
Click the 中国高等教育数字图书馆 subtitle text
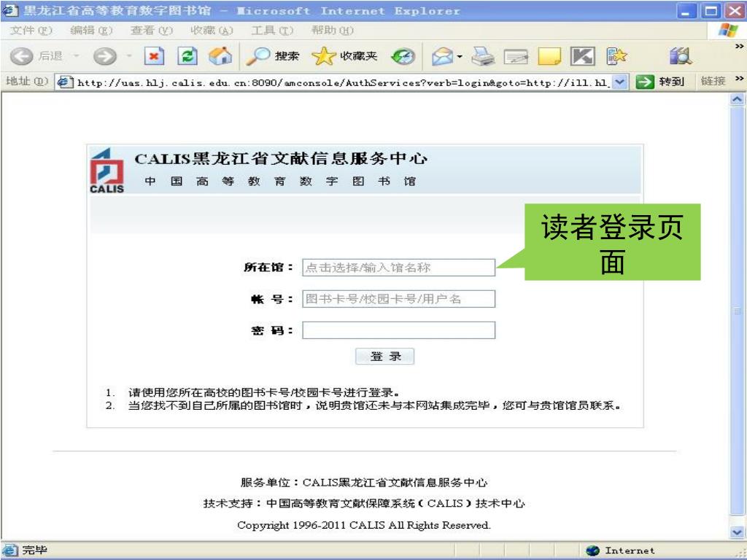280,182
